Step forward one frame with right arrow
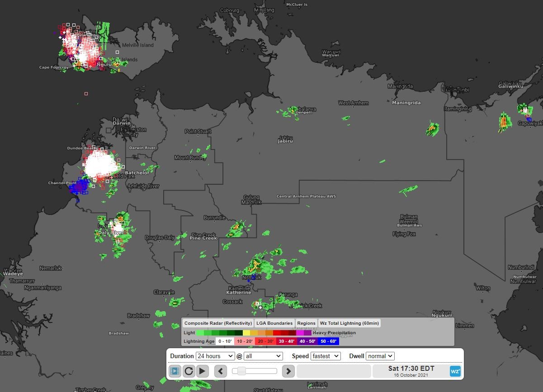 288,371
